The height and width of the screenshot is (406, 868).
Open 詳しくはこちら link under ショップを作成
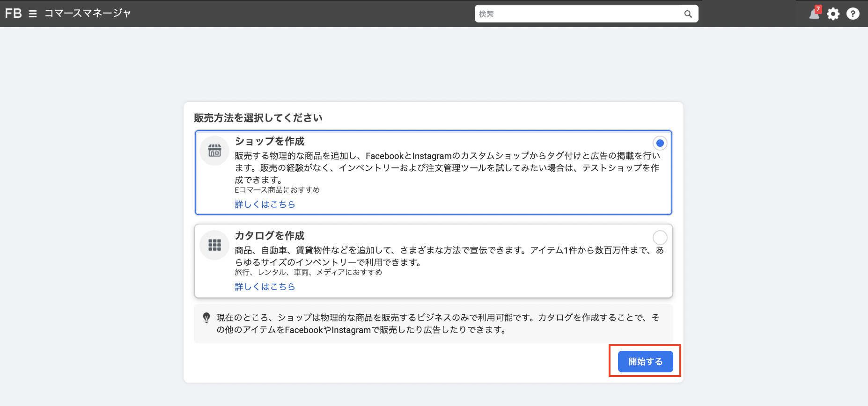pos(265,204)
